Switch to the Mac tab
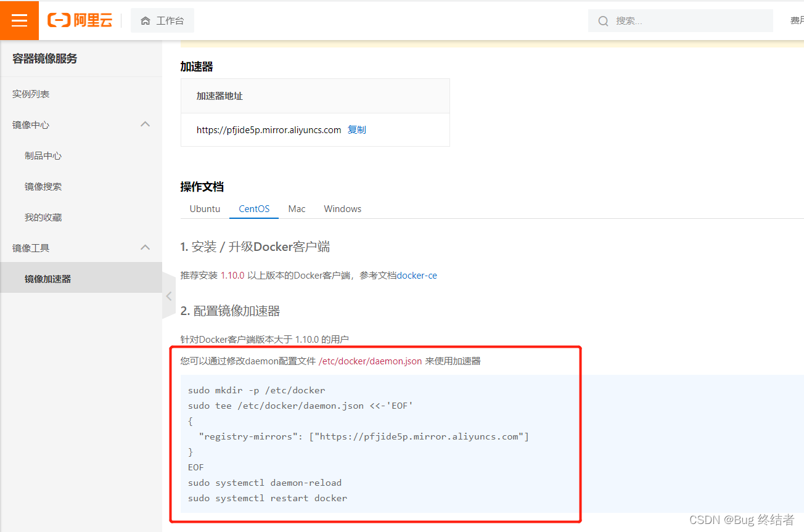The height and width of the screenshot is (532, 804). pos(297,209)
